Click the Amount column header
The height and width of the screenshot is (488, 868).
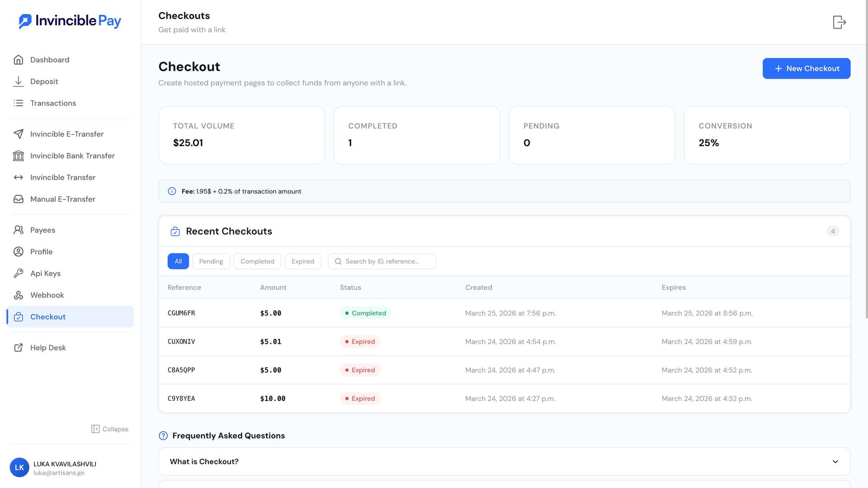tap(273, 287)
